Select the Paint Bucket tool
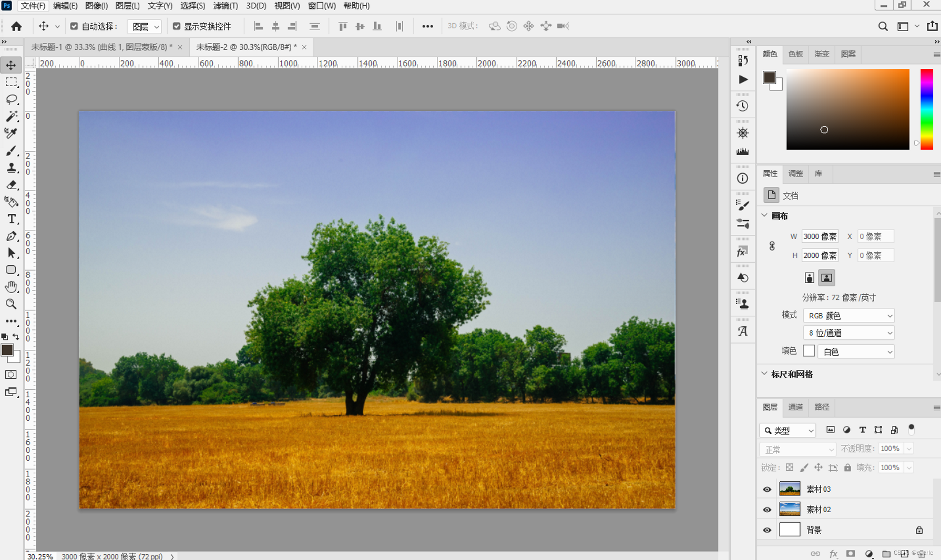The width and height of the screenshot is (941, 560). 11,202
